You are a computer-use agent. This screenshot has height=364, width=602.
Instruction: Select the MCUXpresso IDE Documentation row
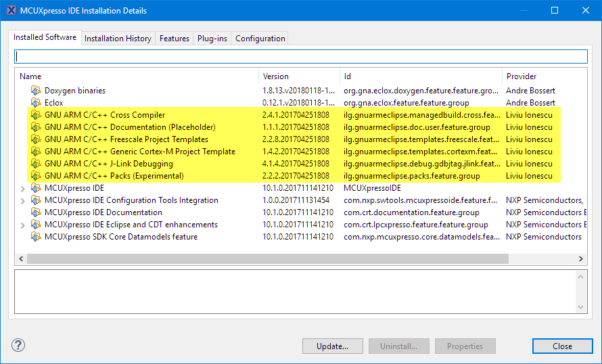coord(301,212)
